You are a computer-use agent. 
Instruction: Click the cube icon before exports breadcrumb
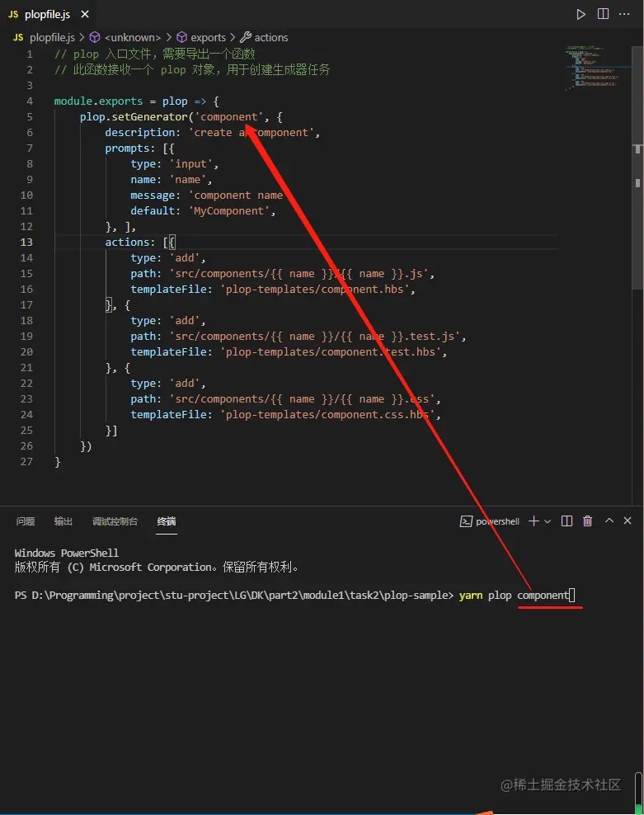[181, 37]
